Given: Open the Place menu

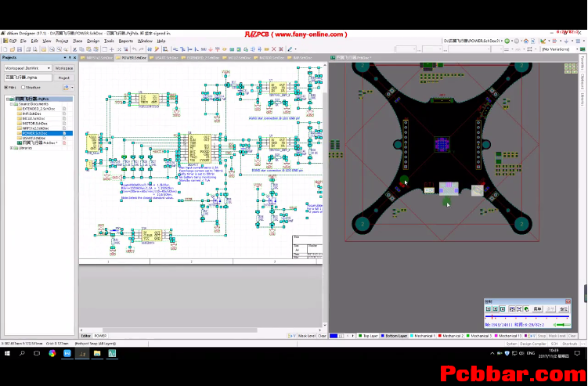Looking at the screenshot, I should pos(78,41).
